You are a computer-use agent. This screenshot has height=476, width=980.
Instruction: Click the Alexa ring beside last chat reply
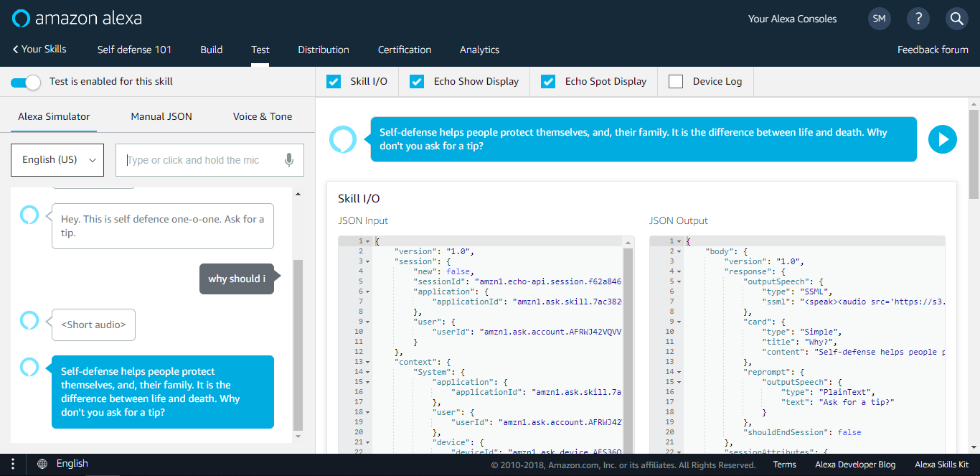pyautogui.click(x=29, y=367)
